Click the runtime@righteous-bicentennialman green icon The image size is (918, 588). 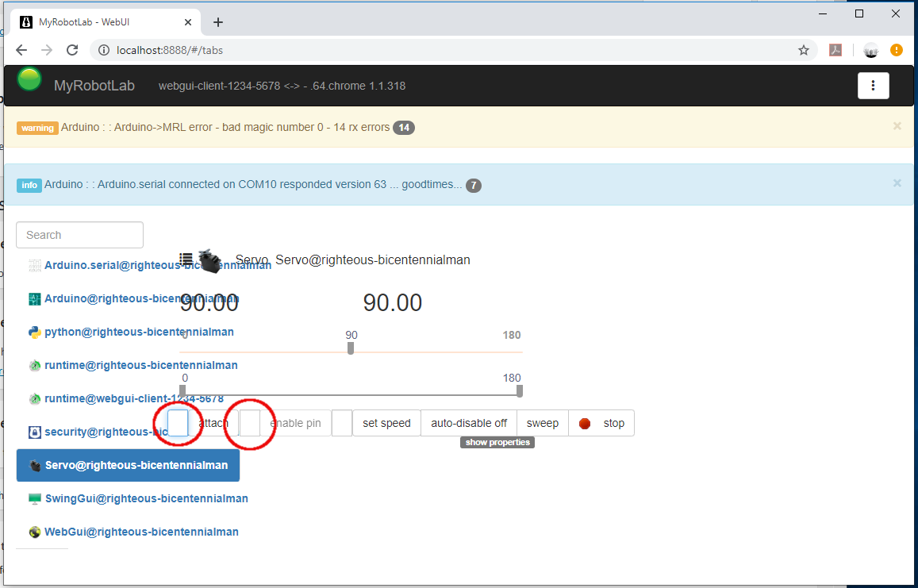point(35,365)
